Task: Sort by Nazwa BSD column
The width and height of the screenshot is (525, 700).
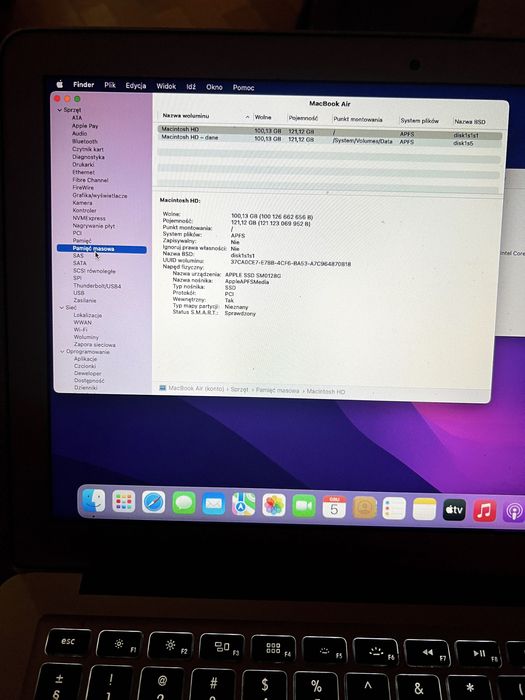Action: pos(470,121)
